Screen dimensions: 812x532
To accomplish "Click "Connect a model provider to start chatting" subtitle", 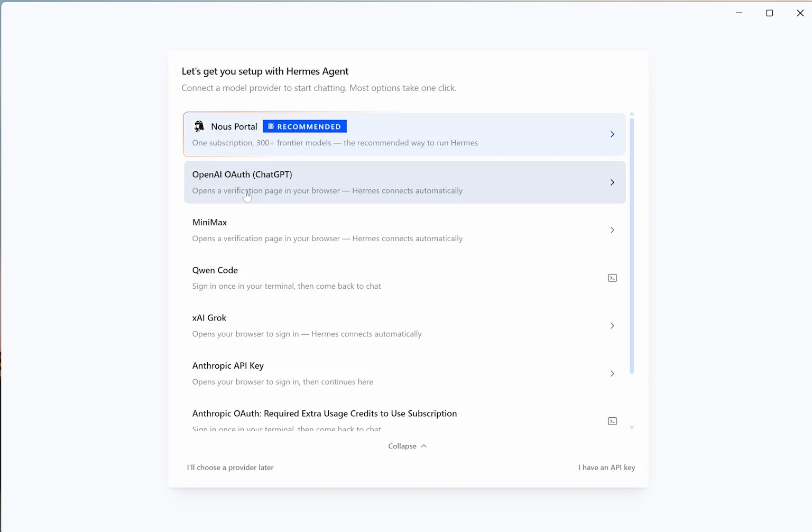I will [319, 88].
